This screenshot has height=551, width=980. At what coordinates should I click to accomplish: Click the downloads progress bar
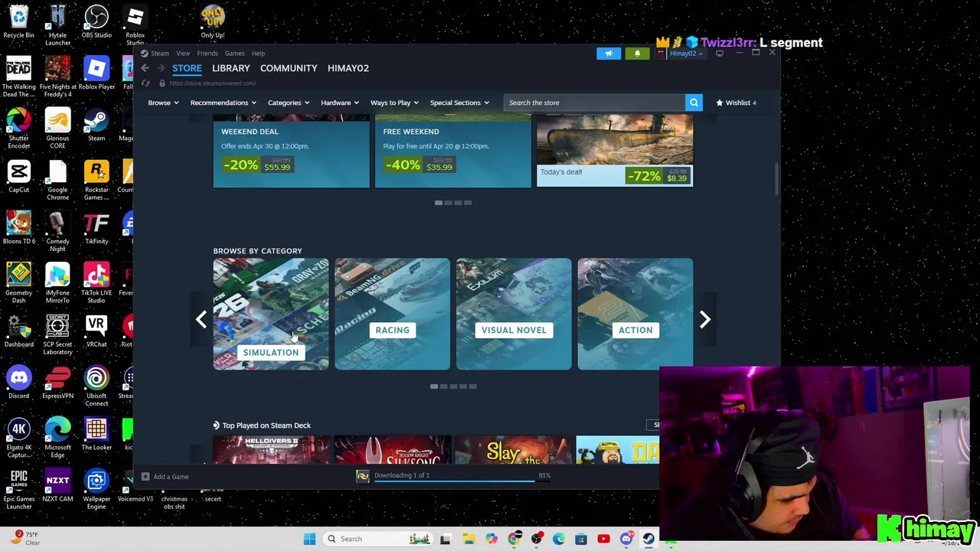coord(455,481)
